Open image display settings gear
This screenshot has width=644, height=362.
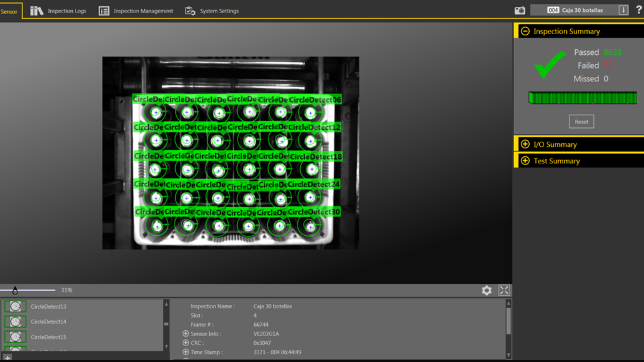(x=486, y=290)
